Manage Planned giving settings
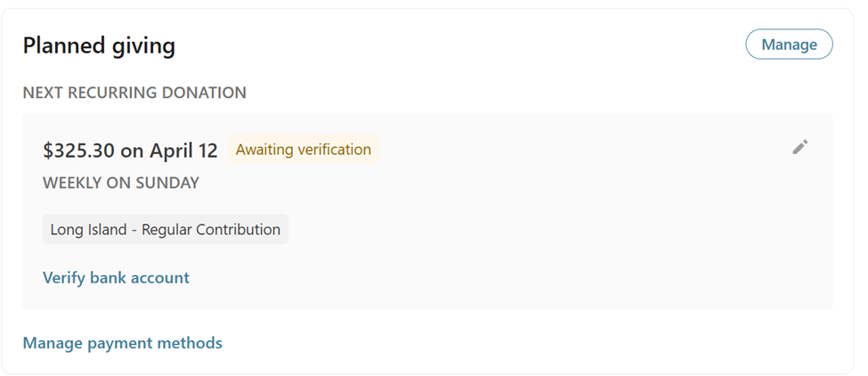The image size is (868, 376). [x=788, y=45]
